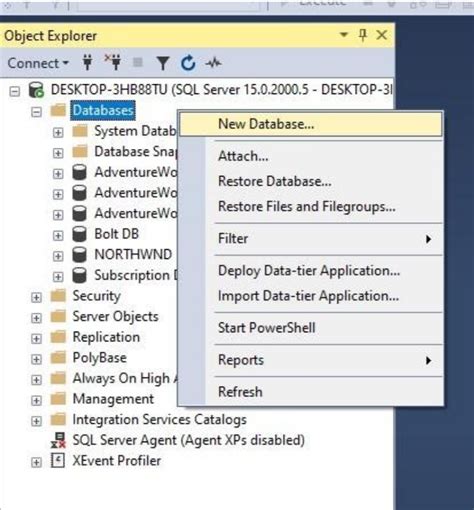Image resolution: width=474 pixels, height=510 pixels.
Task: Open the Filter submenu
Action: click(x=311, y=239)
